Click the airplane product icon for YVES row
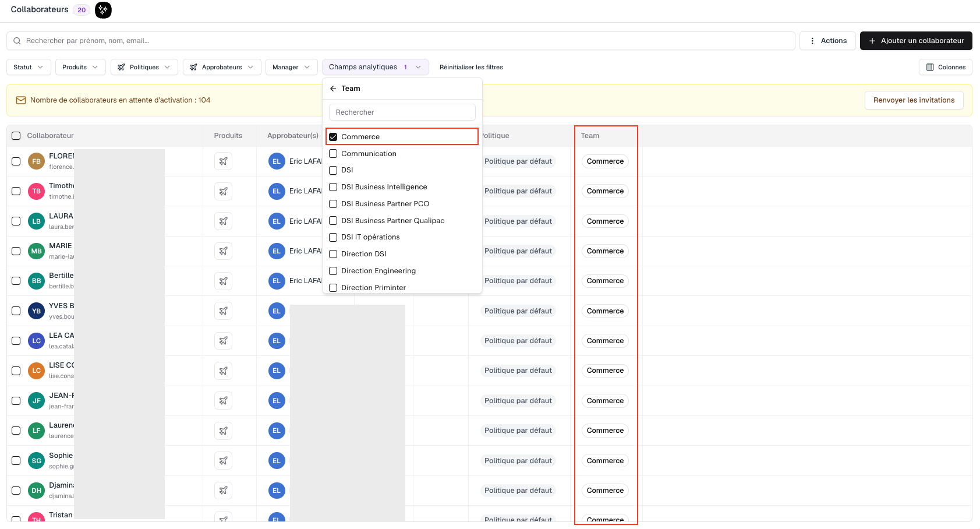 (x=223, y=311)
